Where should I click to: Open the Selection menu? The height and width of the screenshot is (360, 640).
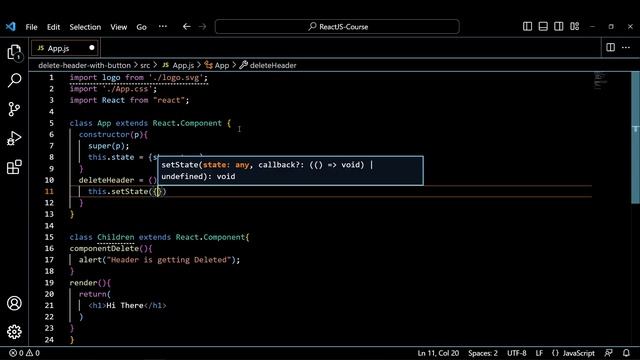[85, 27]
